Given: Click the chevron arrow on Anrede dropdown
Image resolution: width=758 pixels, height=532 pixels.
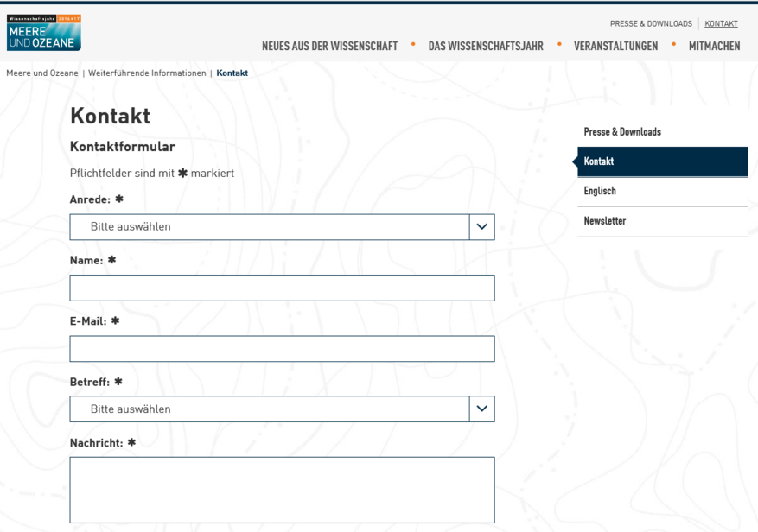Looking at the screenshot, I should click(481, 227).
